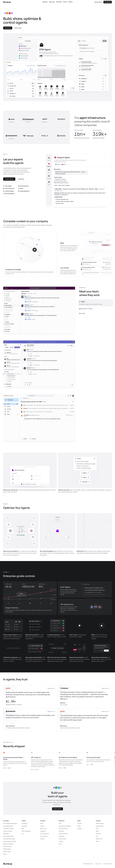Click the Daily pipeline digest trigger
The height and width of the screenshot is (868, 115).
[x=93, y=62]
